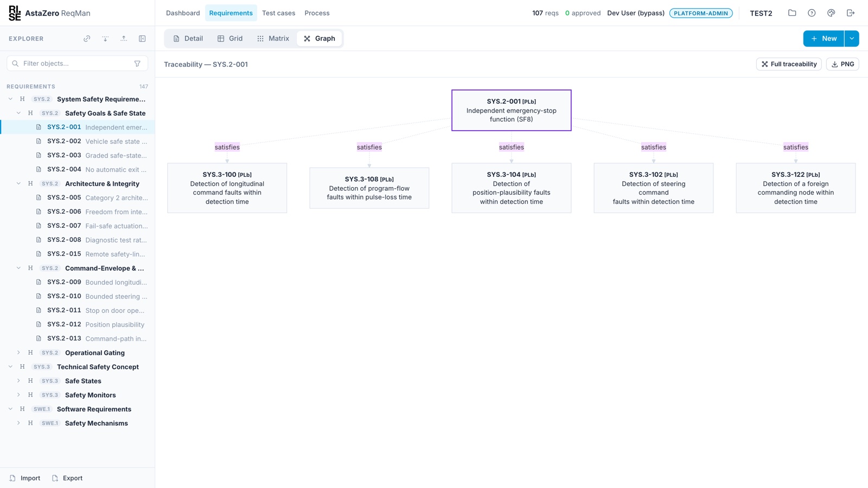Click the TEST2 project name

(x=761, y=13)
